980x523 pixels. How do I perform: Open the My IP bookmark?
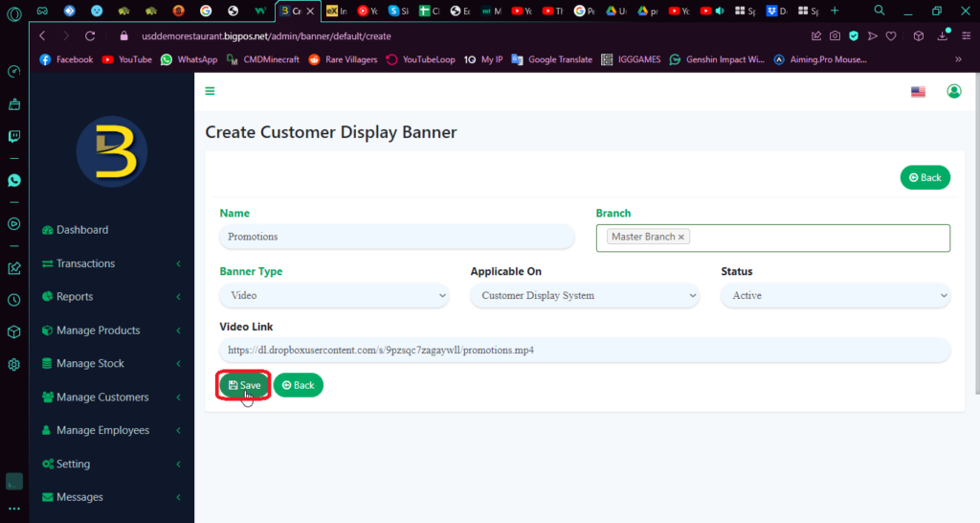[483, 60]
